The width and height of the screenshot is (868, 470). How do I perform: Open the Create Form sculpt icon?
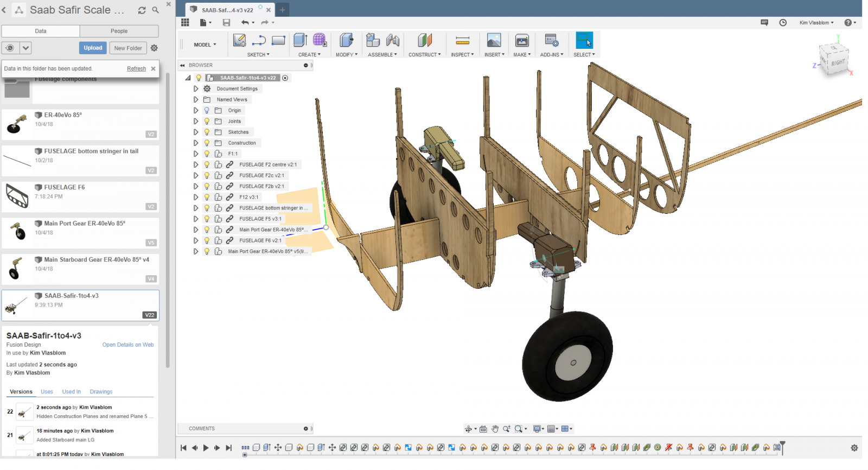tap(320, 40)
